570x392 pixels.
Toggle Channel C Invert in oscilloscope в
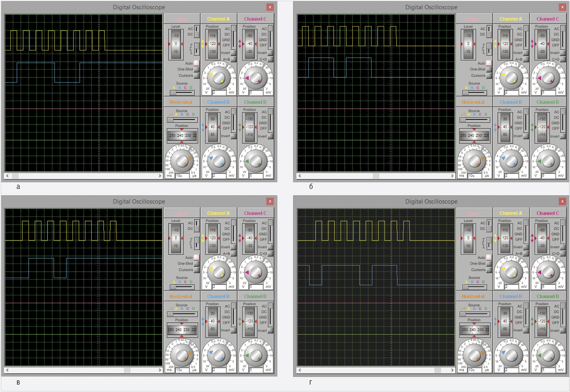coord(270,247)
